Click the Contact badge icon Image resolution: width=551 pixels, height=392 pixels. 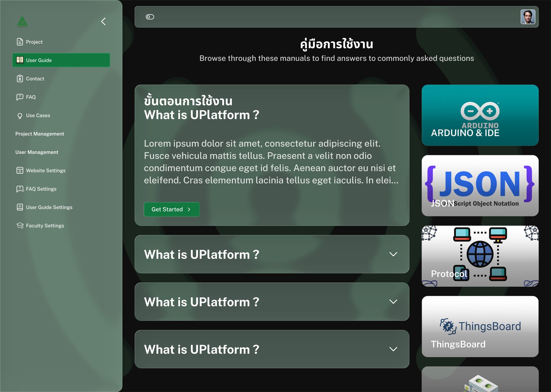[20, 79]
